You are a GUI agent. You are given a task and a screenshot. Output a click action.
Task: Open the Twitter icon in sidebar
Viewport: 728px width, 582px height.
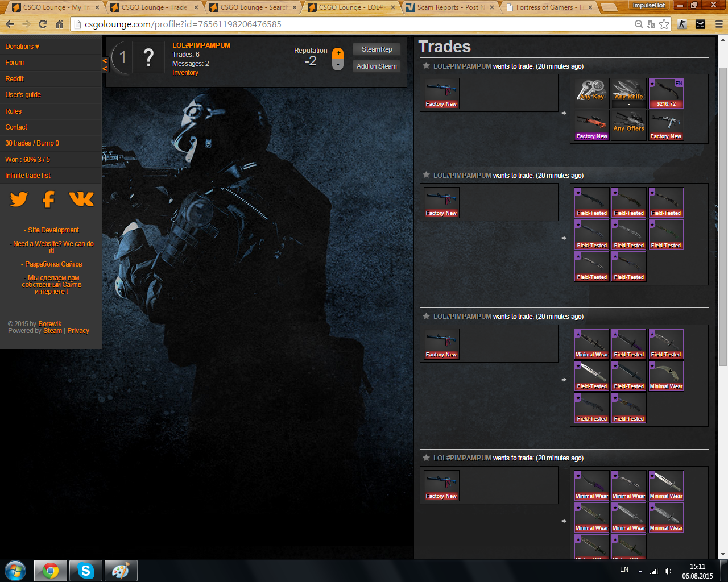tap(19, 199)
